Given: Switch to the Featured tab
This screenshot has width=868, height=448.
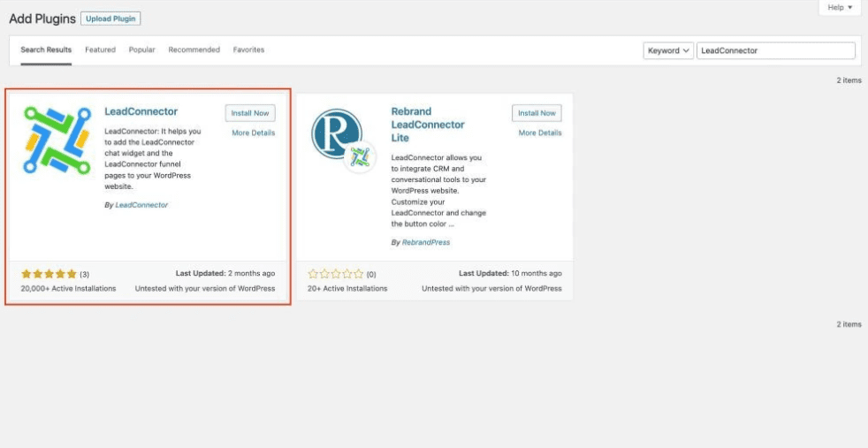Looking at the screenshot, I should tap(100, 49).
